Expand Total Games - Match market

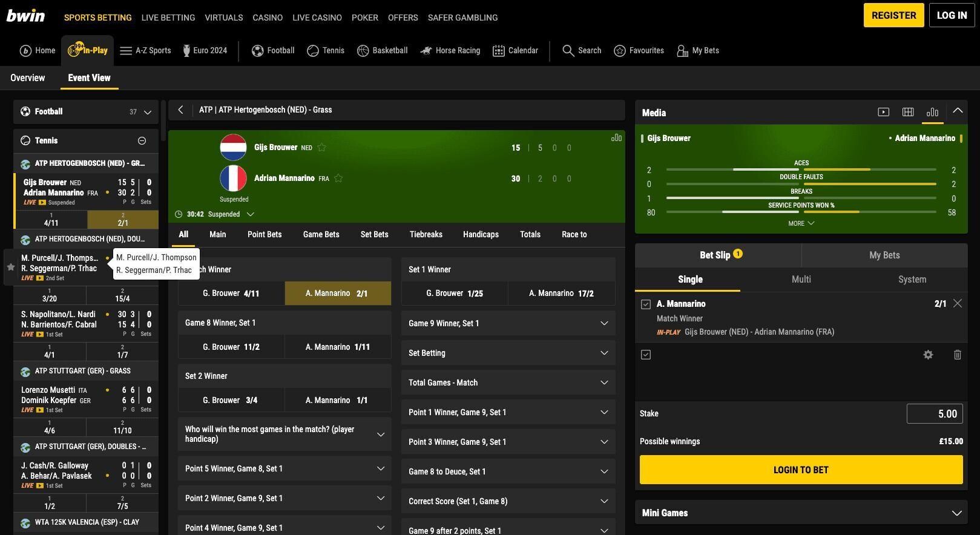click(x=508, y=382)
